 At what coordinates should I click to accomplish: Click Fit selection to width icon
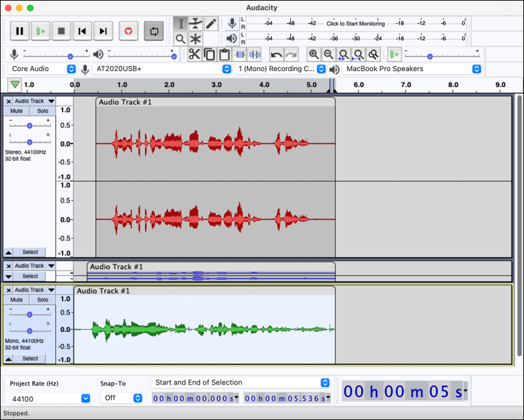tap(344, 54)
